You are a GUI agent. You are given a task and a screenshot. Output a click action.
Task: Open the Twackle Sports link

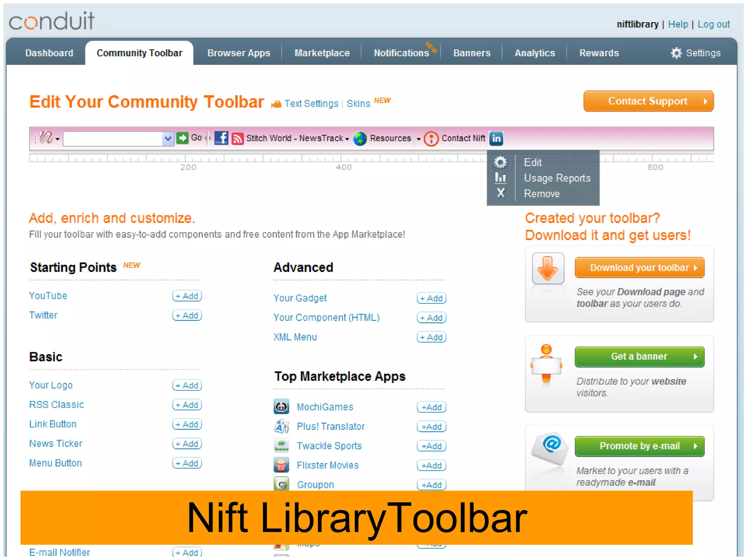tap(329, 446)
